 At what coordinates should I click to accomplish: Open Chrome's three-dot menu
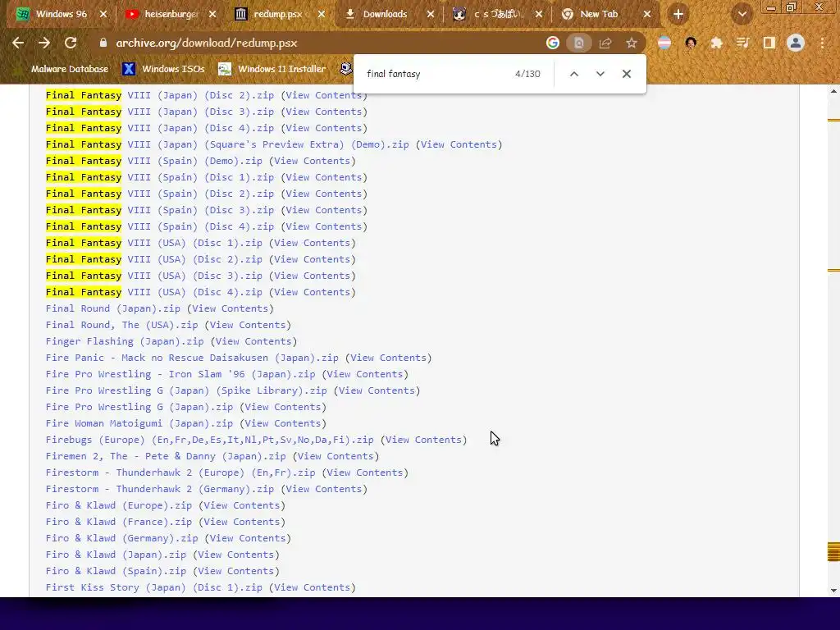tap(822, 43)
